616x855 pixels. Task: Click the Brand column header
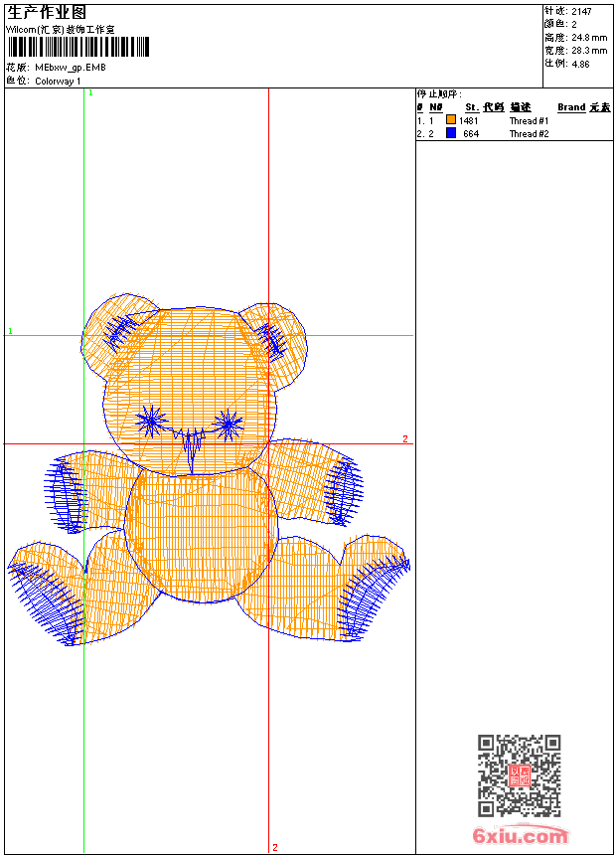(x=571, y=107)
